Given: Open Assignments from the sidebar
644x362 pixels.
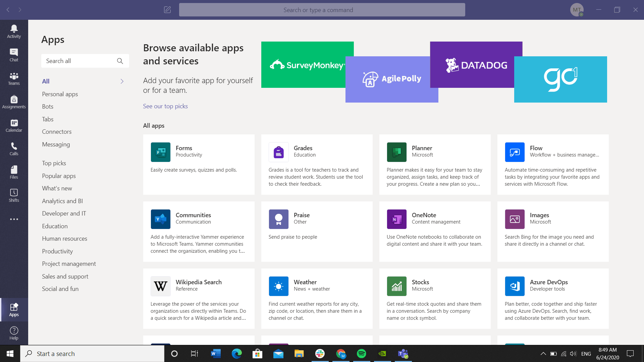Looking at the screenshot, I should [14, 101].
